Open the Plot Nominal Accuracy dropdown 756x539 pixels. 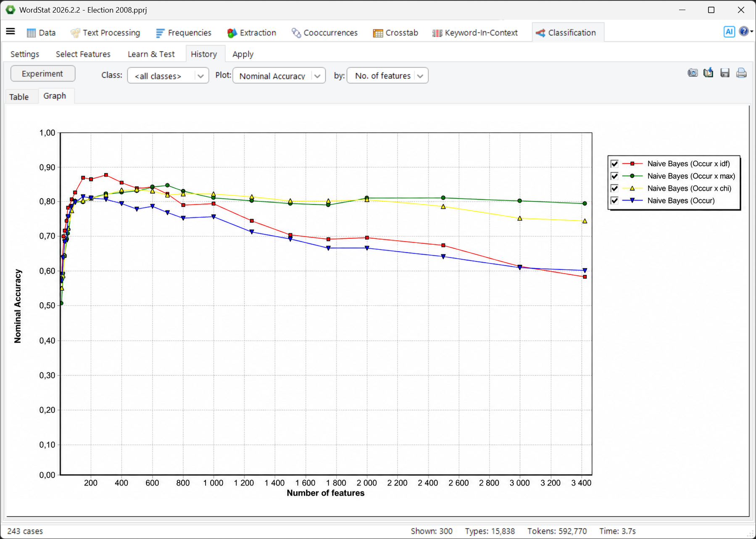pyautogui.click(x=279, y=76)
